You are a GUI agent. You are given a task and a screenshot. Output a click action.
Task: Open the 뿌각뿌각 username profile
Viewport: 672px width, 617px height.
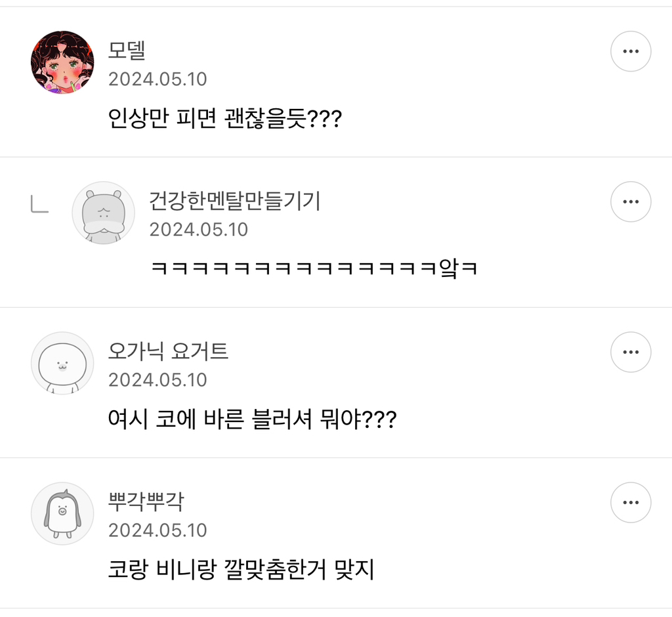[x=146, y=502]
